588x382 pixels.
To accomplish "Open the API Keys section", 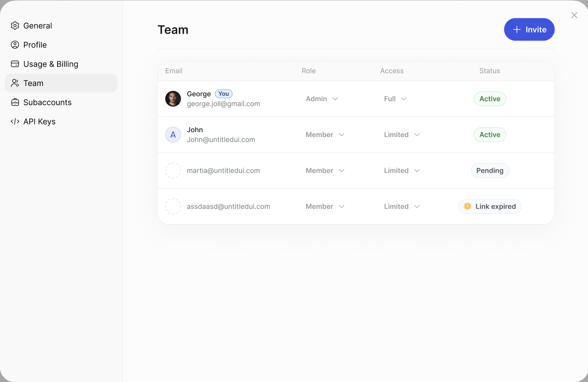I will tap(61, 122).
